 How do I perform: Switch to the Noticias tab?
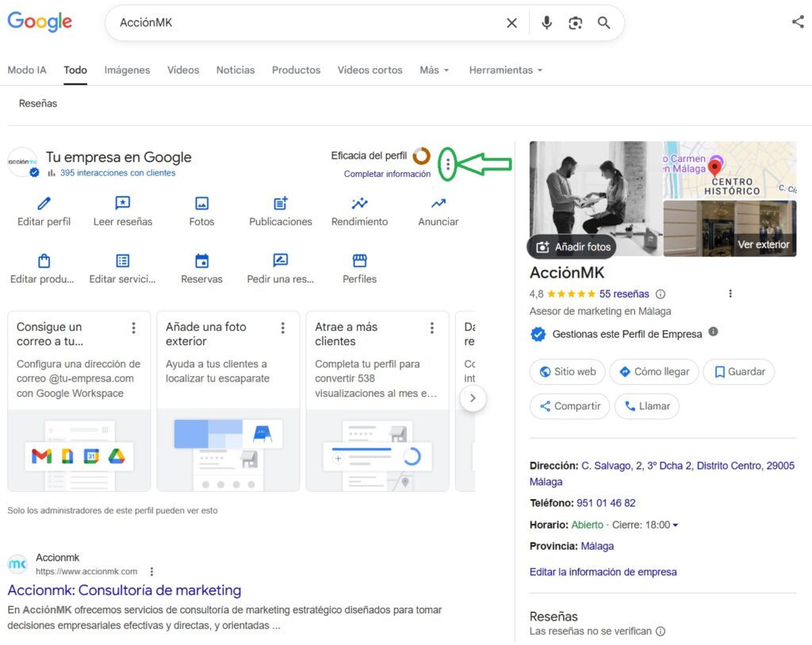point(236,70)
